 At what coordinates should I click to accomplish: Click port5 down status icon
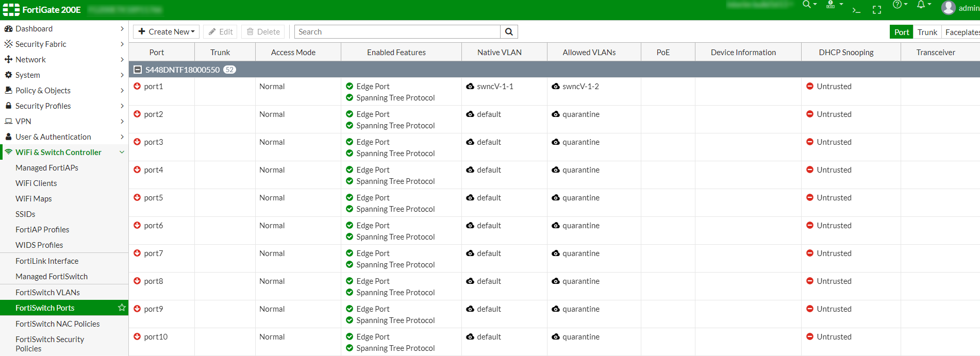(x=137, y=197)
